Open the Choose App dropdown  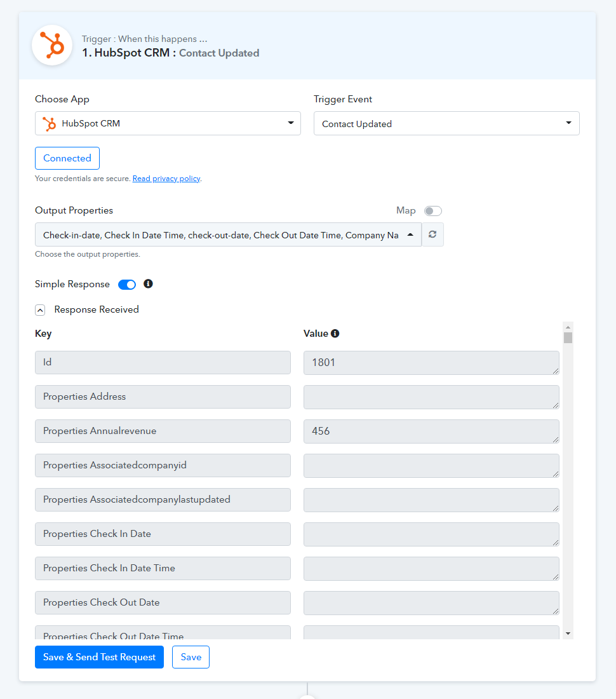pyautogui.click(x=168, y=123)
